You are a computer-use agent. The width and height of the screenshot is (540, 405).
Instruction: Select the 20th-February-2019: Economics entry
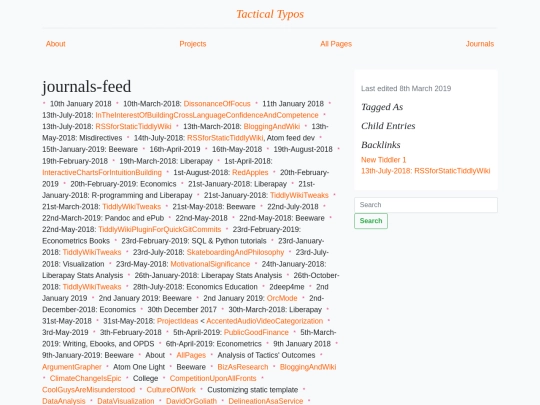123,184
